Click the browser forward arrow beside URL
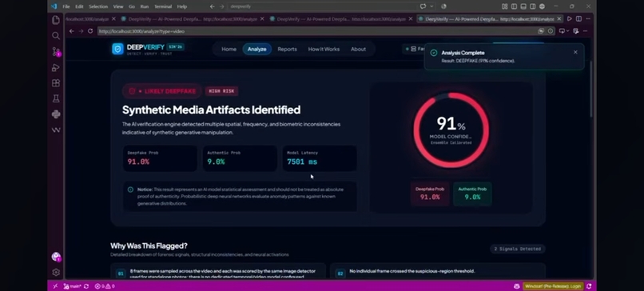644x291 pixels. (x=81, y=31)
